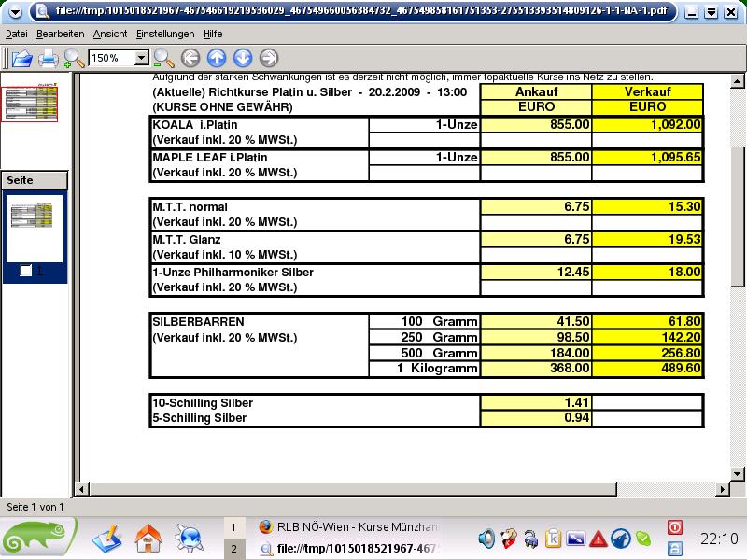Open the window menu at title bar left
The width and height of the screenshot is (747, 560).
[12, 12]
